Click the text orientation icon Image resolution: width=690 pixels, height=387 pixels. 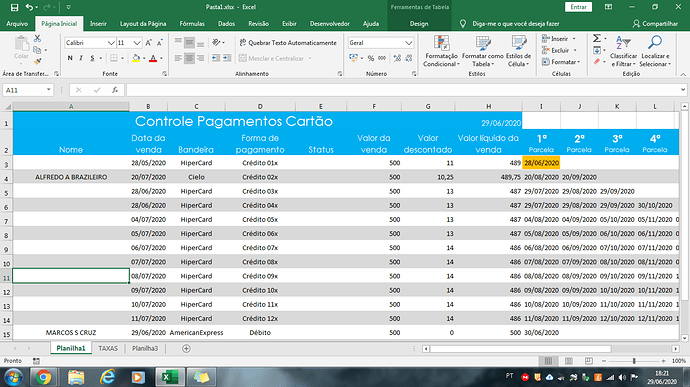216,43
